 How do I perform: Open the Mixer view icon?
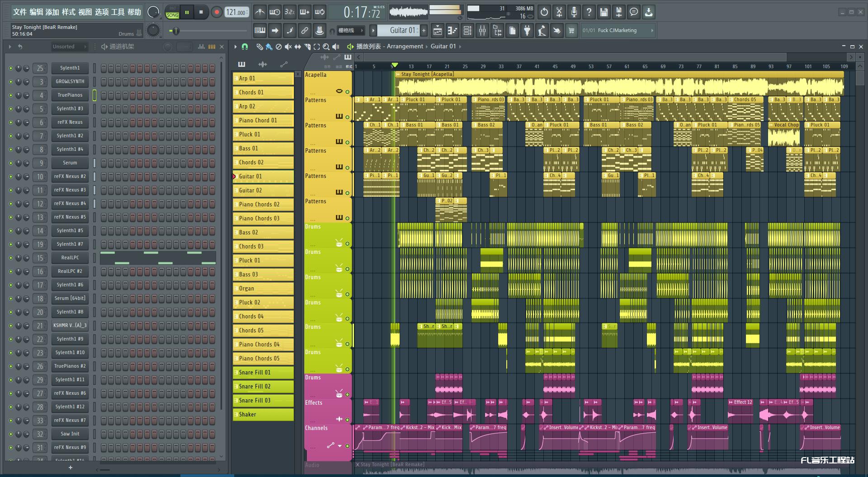click(x=482, y=30)
